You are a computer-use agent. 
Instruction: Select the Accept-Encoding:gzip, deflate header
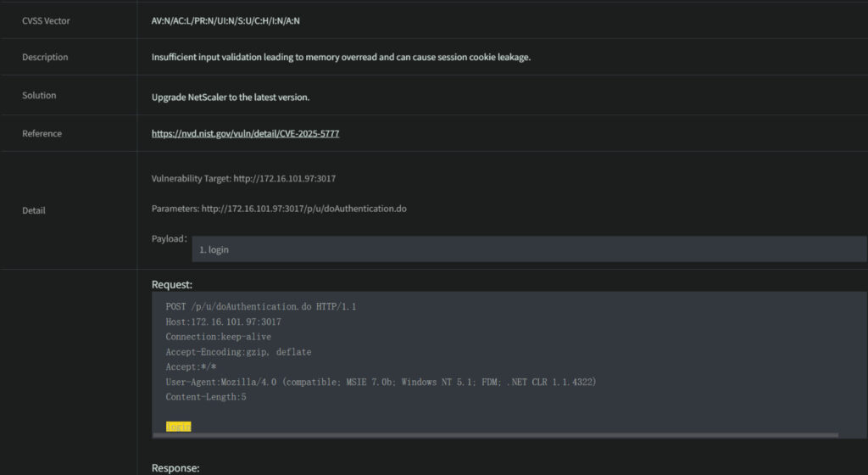coord(238,351)
